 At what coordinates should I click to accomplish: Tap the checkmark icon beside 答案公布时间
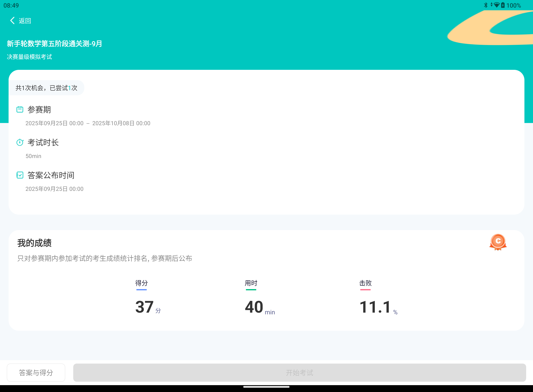point(20,175)
